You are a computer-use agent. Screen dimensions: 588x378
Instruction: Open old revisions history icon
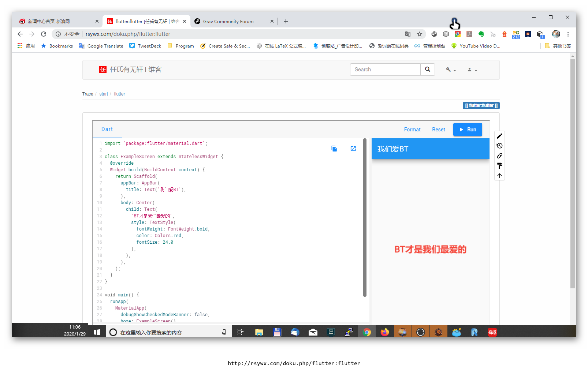(499, 146)
